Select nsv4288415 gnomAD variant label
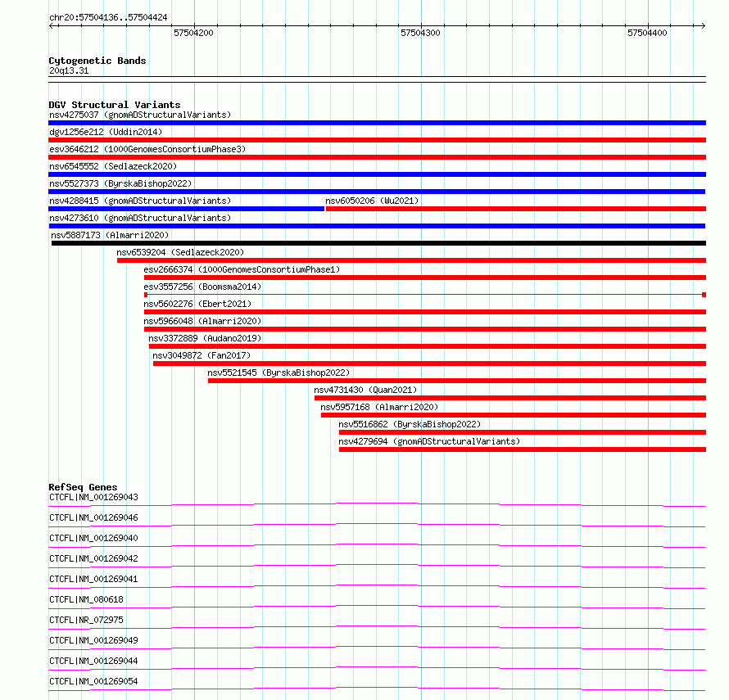This screenshot has width=729, height=700. [x=140, y=201]
